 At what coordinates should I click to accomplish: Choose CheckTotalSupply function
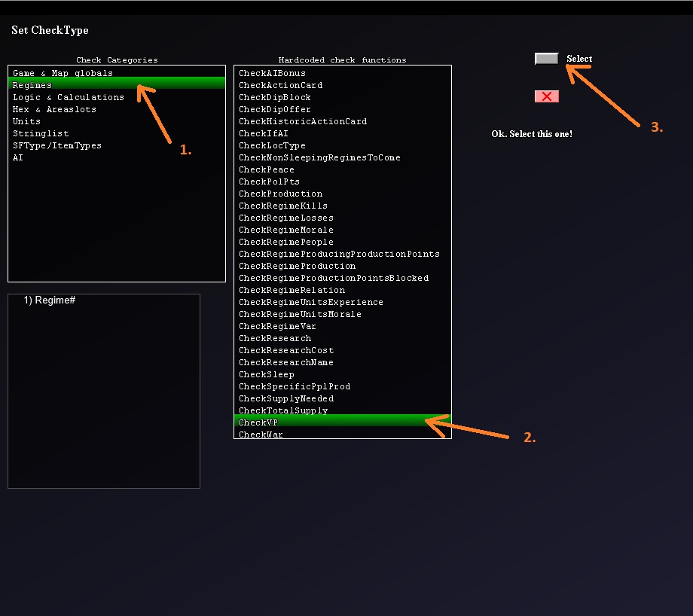click(x=343, y=410)
